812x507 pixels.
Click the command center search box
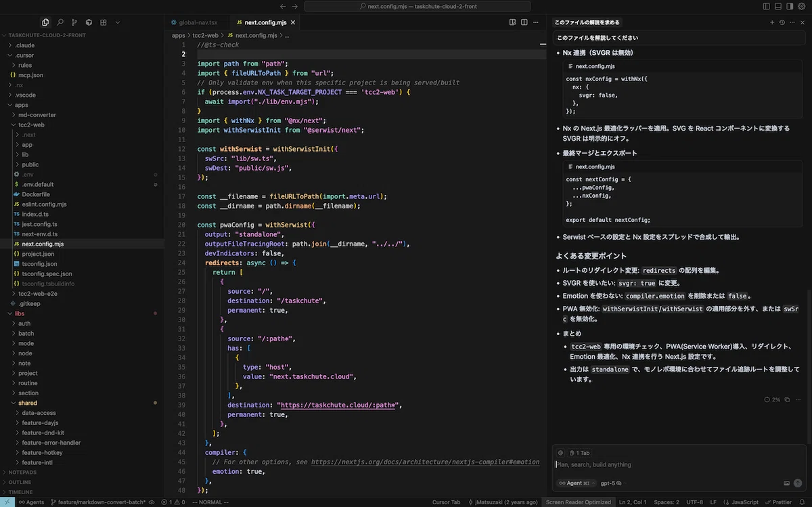[417, 6]
